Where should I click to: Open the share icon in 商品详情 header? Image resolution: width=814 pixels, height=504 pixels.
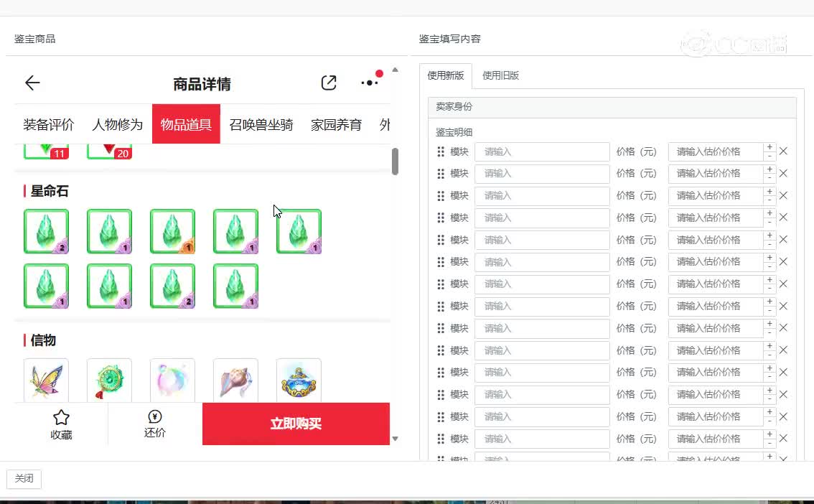pos(329,83)
